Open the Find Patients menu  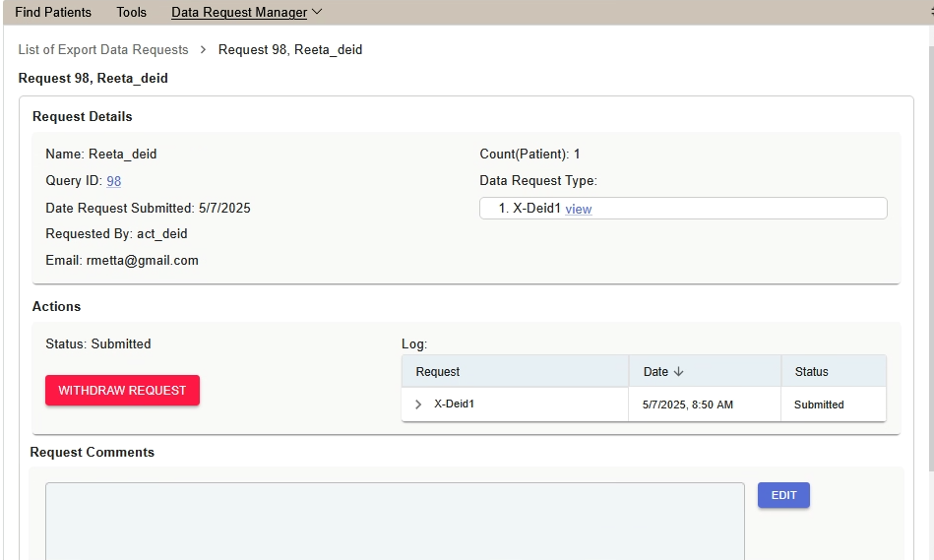pos(53,13)
